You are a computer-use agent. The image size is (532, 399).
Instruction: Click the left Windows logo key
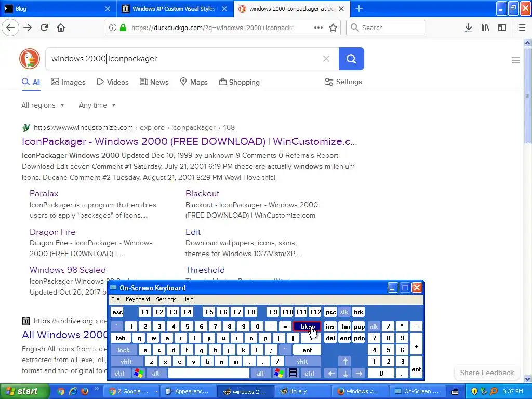pos(138,373)
